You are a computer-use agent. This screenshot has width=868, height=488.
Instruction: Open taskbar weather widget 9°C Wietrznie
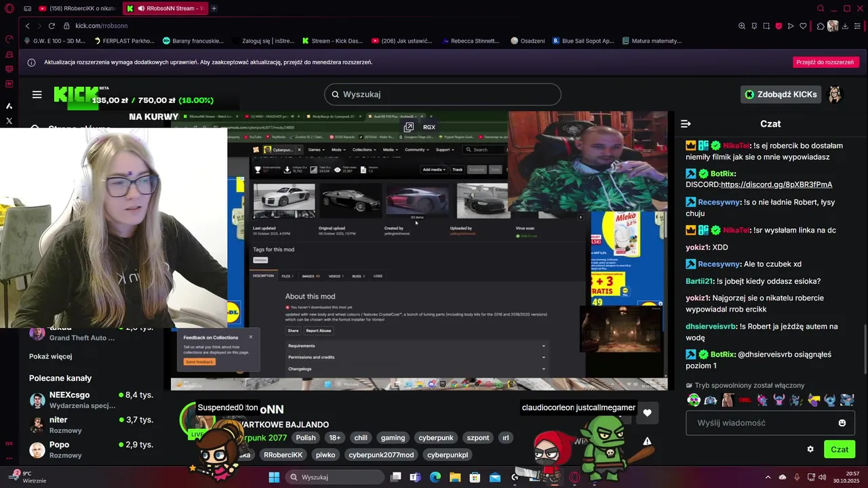click(x=28, y=476)
